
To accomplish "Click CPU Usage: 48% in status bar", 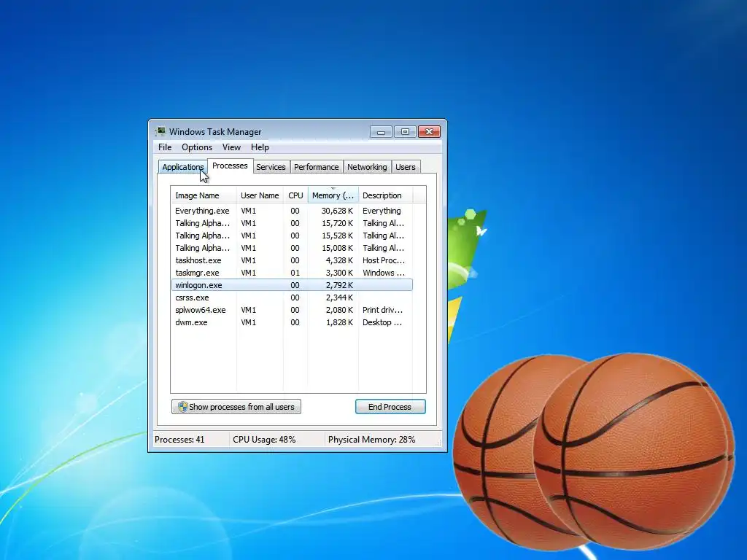I will [264, 440].
